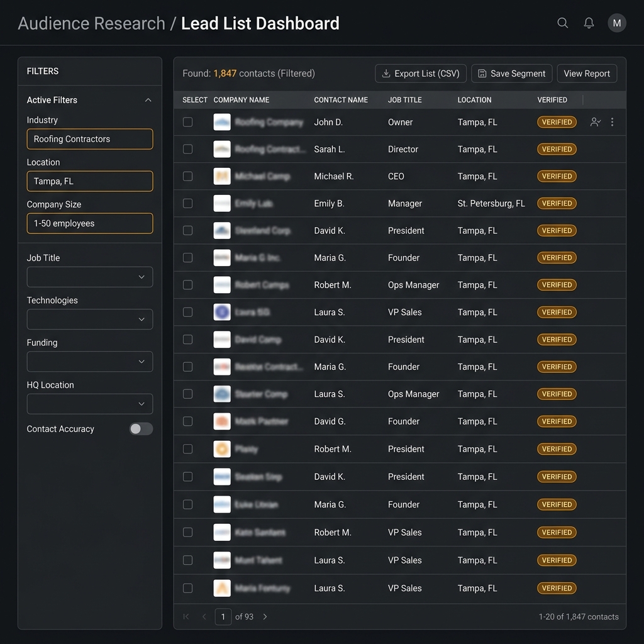The height and width of the screenshot is (644, 644).
Task: Click the Verified badge in Sarah L. row
Action: coord(557,149)
